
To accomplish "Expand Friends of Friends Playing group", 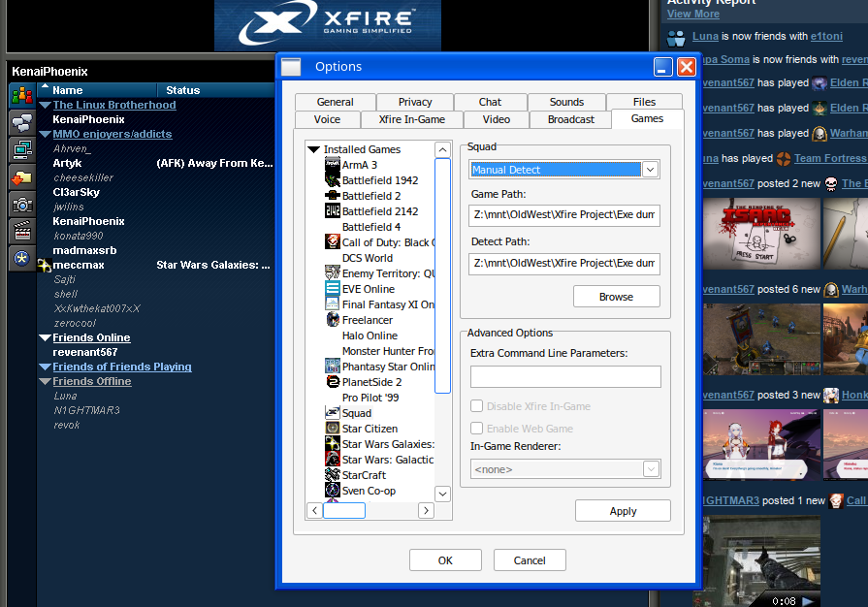I will [45, 367].
